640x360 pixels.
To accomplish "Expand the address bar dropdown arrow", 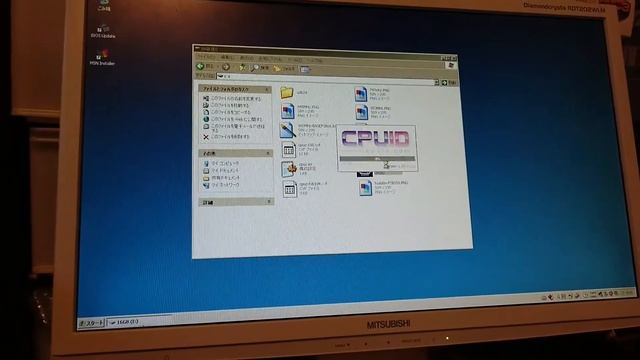I will point(437,82).
